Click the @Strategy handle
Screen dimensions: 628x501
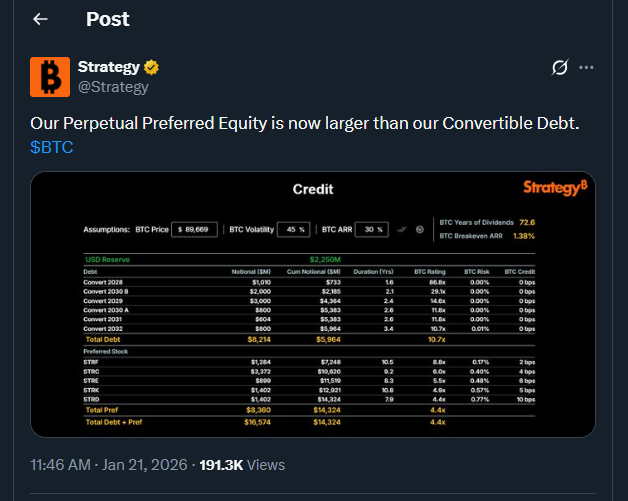pyautogui.click(x=113, y=86)
